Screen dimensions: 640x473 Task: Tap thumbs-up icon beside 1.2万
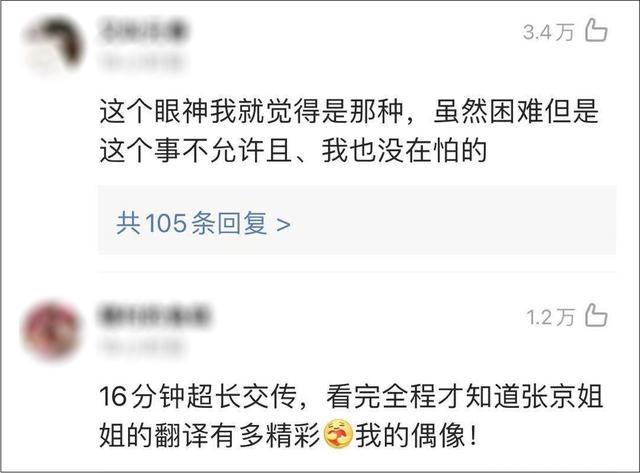pyautogui.click(x=596, y=315)
